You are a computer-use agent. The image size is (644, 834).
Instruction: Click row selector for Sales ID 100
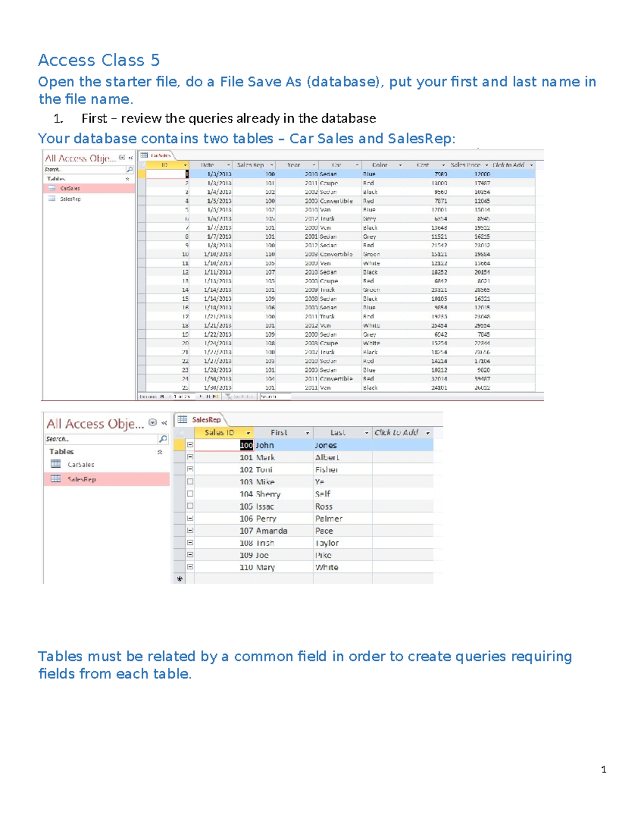coord(180,445)
